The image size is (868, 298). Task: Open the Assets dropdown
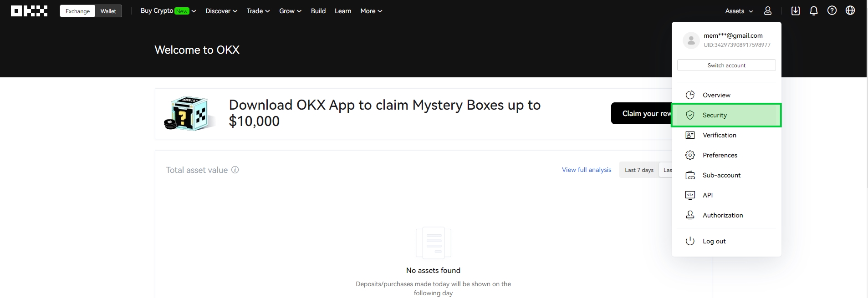pyautogui.click(x=739, y=11)
